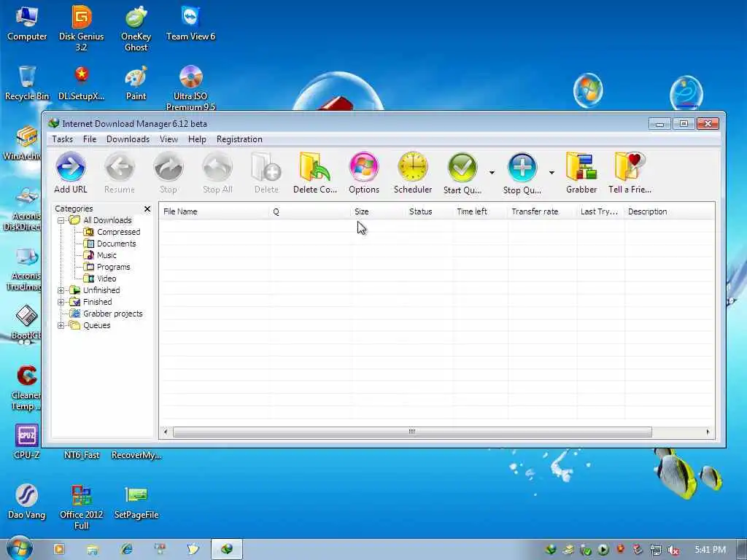Screen dimensions: 747x560
Task: Sort by File Name column header
Action: click(x=214, y=211)
